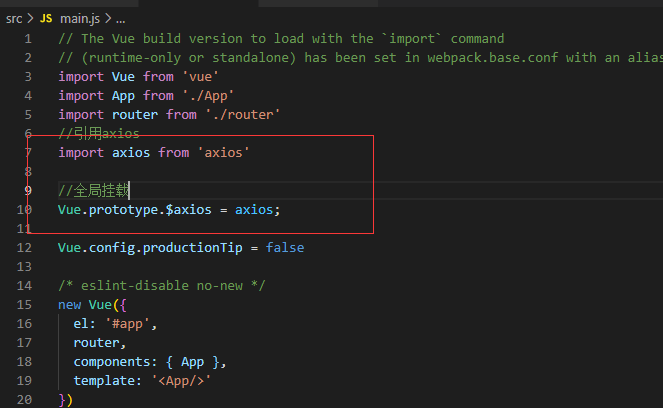Open the src folder breadcrumb
663x408 pixels.
click(x=14, y=18)
